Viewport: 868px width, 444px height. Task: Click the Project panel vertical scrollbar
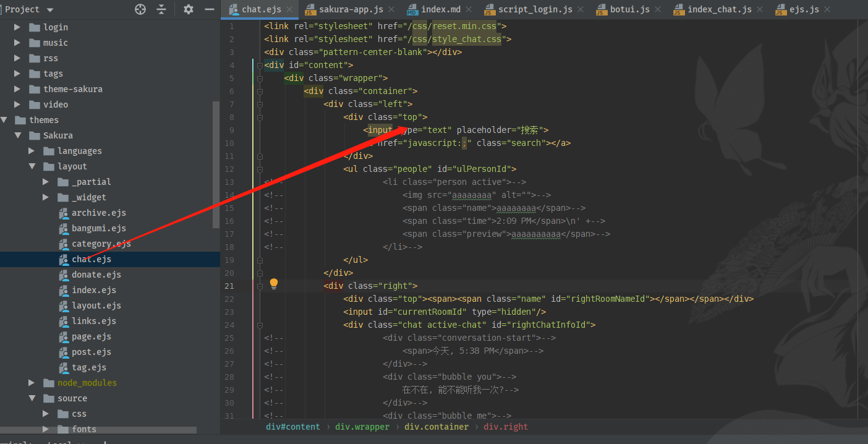[216, 164]
